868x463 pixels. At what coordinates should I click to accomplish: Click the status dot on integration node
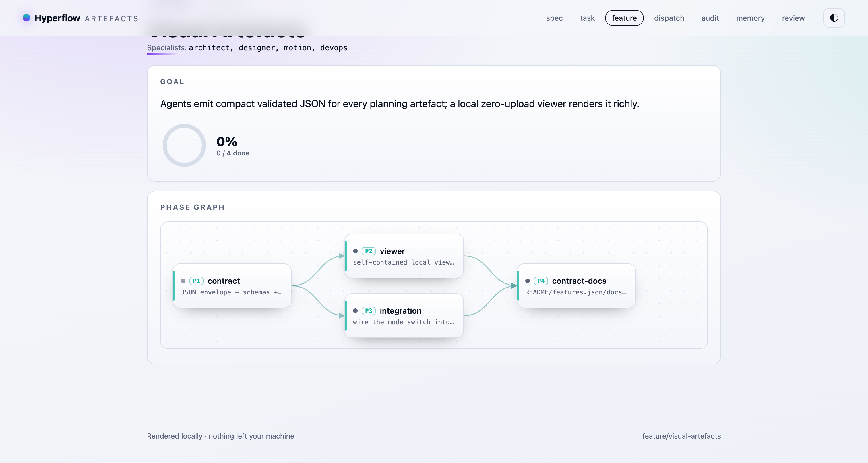355,311
